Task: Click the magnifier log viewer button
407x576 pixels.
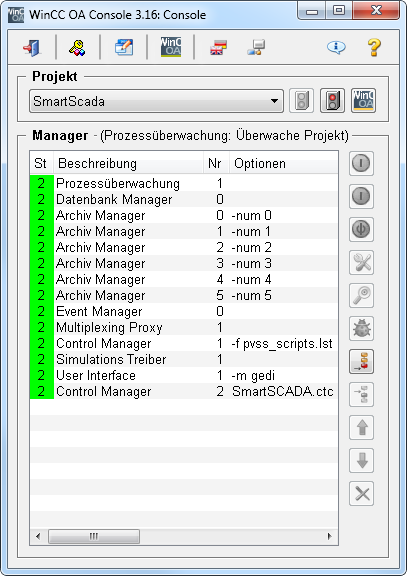Action: 361,295
